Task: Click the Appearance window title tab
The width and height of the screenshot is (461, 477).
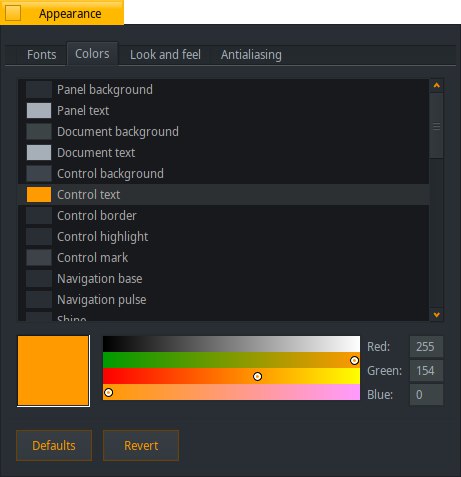Action: coord(62,13)
